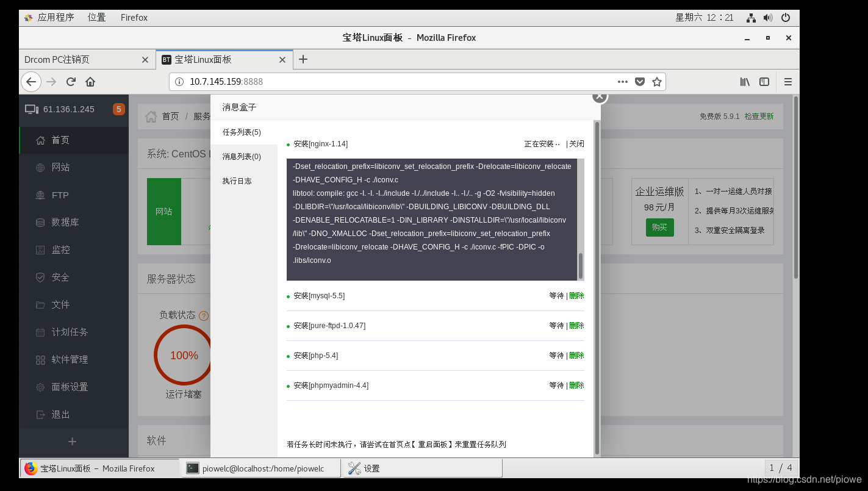Click 首页 breadcrumb home link
Screen dimensions: 868x491
tap(170, 116)
